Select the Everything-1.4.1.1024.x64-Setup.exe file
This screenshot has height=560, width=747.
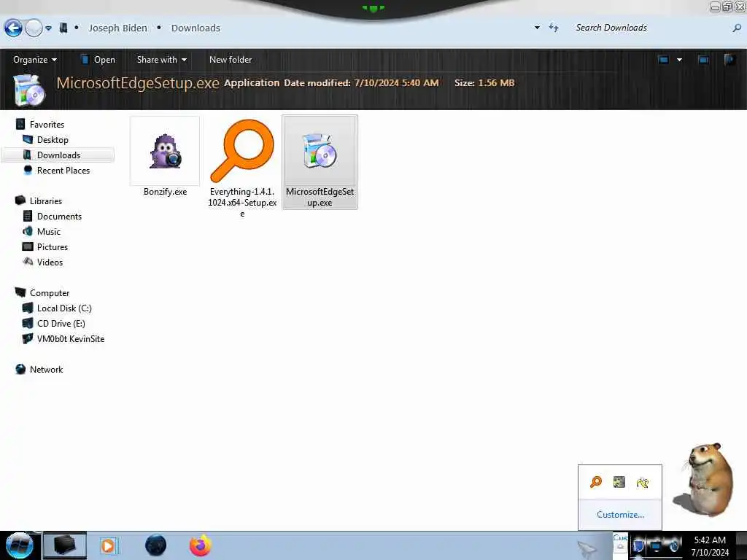[x=242, y=168]
